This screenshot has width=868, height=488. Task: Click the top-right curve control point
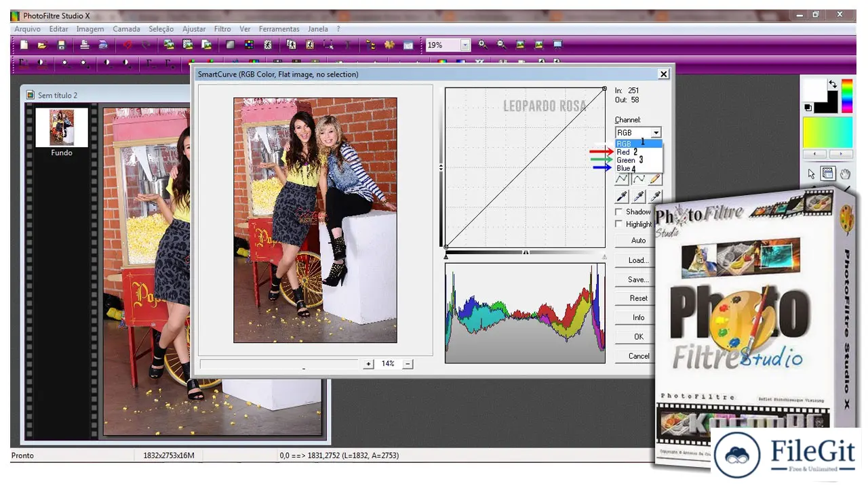click(x=604, y=88)
